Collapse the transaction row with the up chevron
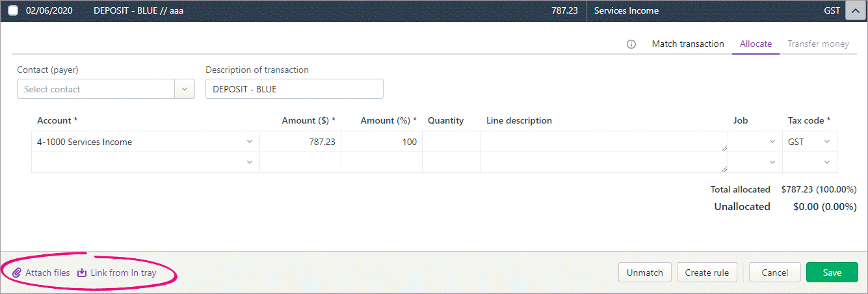The width and height of the screenshot is (868, 294). coord(854,11)
